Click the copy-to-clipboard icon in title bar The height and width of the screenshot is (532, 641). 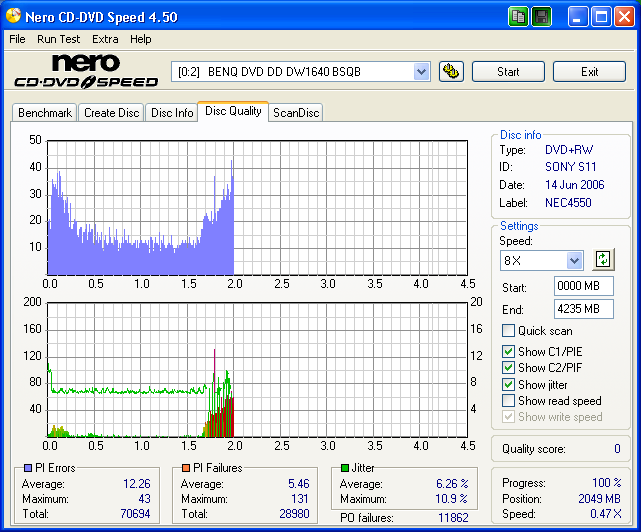tap(518, 16)
